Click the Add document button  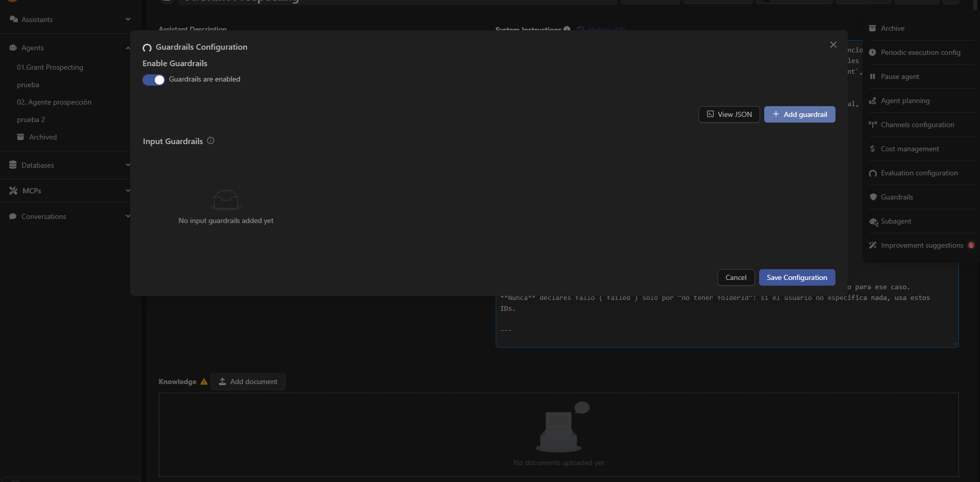tap(248, 381)
